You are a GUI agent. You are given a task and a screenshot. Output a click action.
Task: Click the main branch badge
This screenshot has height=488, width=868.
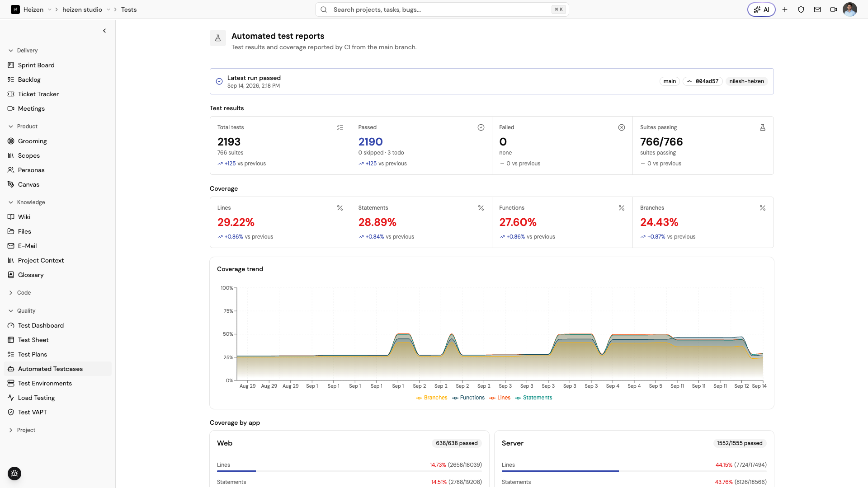tap(670, 81)
